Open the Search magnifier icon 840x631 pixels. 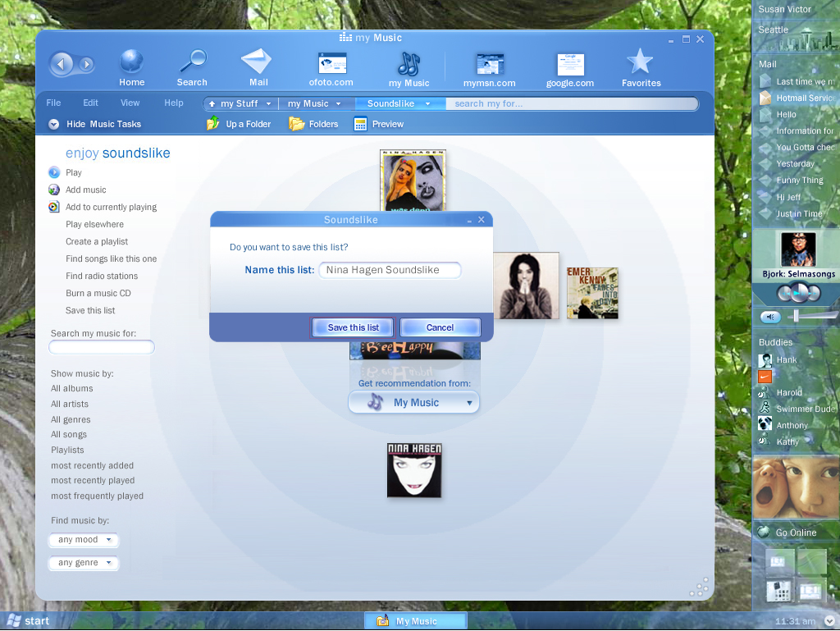(x=192, y=61)
